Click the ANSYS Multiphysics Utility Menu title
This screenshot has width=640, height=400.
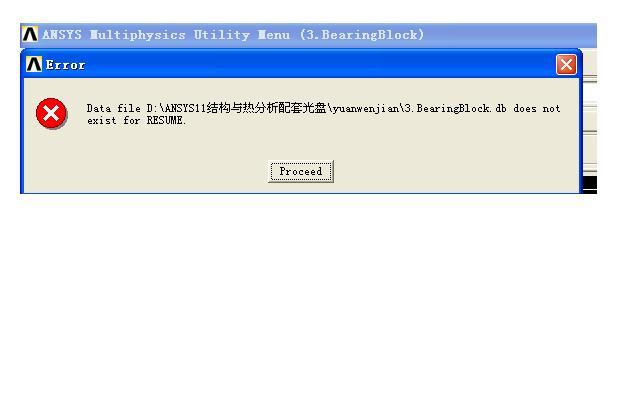233,35
